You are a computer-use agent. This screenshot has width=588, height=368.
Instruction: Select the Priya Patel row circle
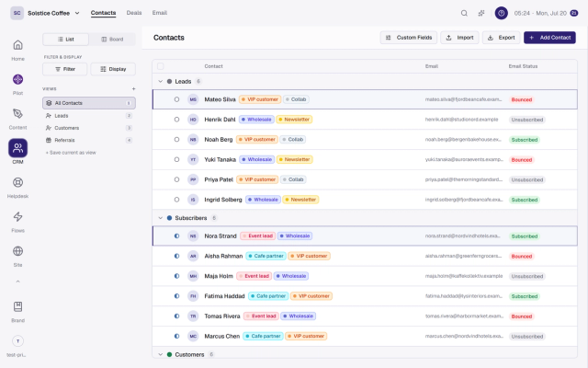[x=176, y=179]
